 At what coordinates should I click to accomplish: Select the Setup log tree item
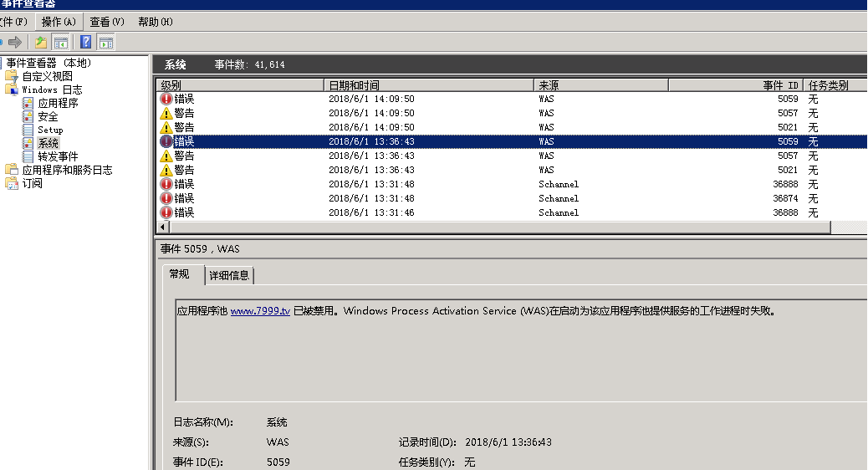coord(50,130)
